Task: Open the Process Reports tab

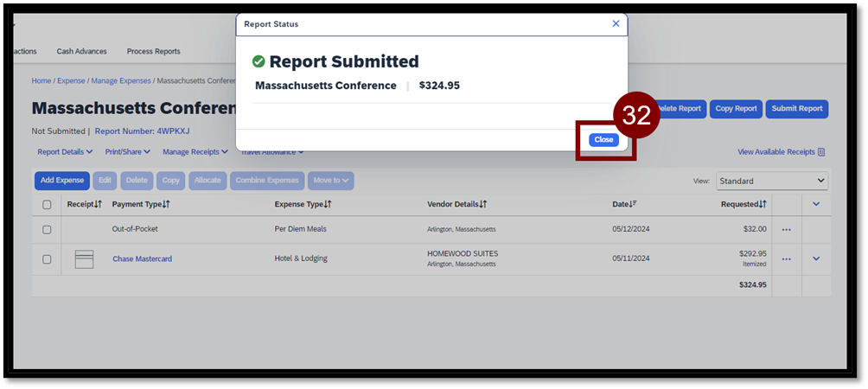Action: (x=153, y=51)
